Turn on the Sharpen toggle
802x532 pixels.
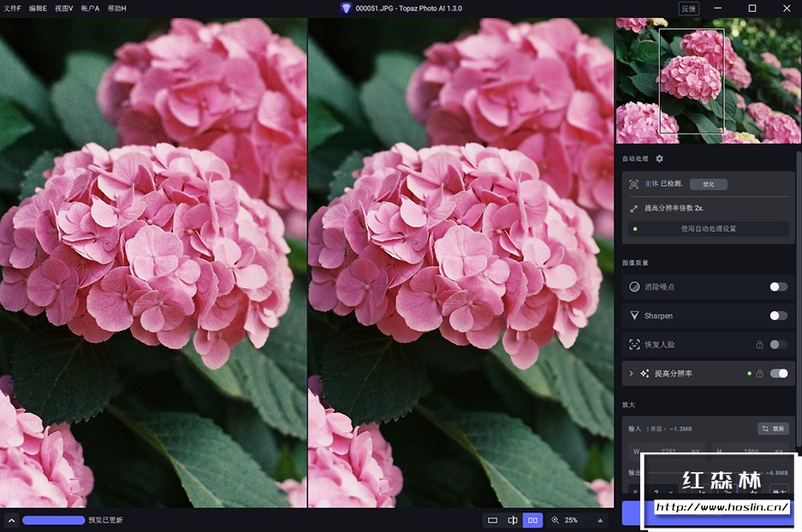coord(778,316)
